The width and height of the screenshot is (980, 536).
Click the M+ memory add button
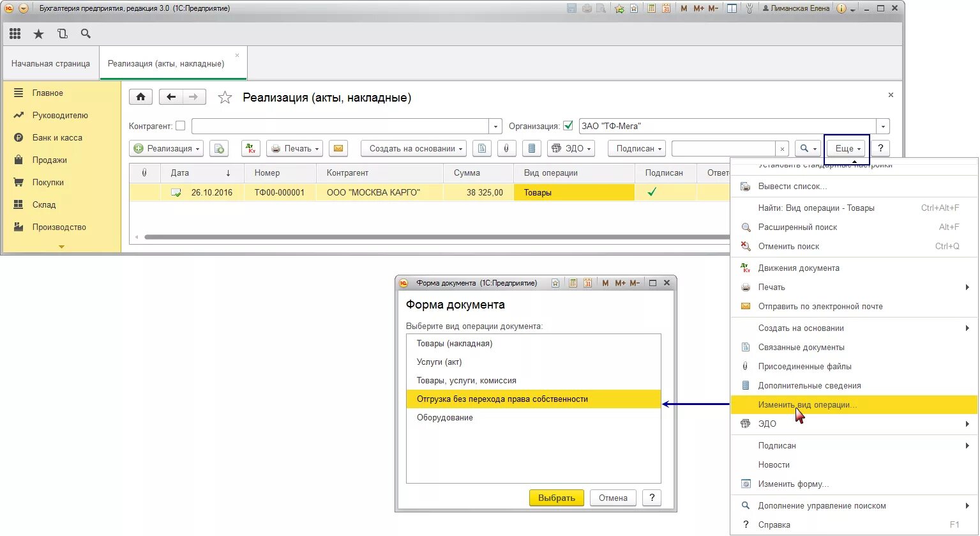click(x=698, y=8)
